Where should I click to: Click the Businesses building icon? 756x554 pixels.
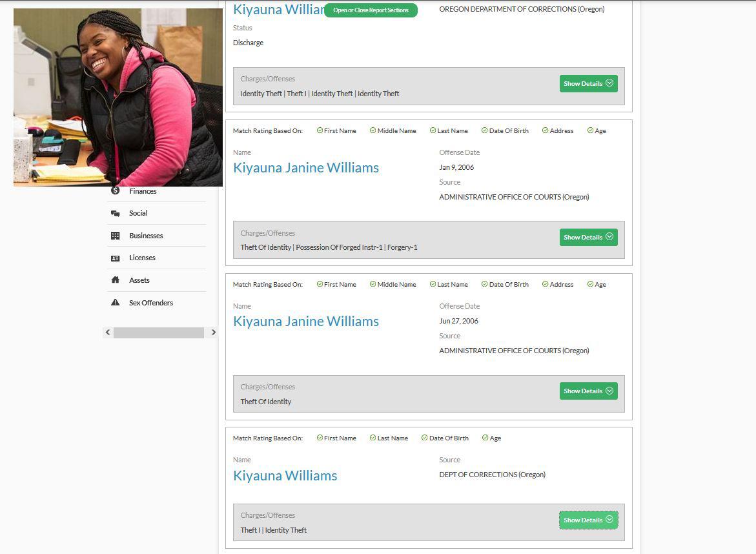click(116, 236)
